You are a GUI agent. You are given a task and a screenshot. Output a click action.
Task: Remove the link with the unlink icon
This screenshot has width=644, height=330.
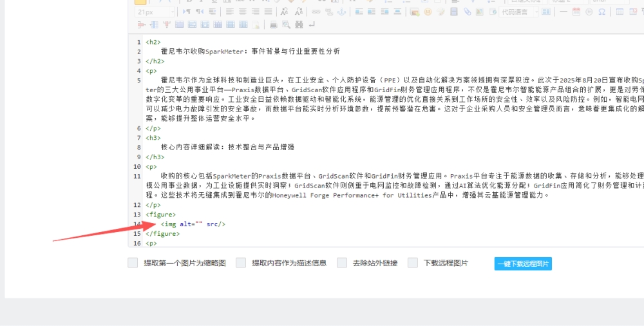tap(329, 12)
